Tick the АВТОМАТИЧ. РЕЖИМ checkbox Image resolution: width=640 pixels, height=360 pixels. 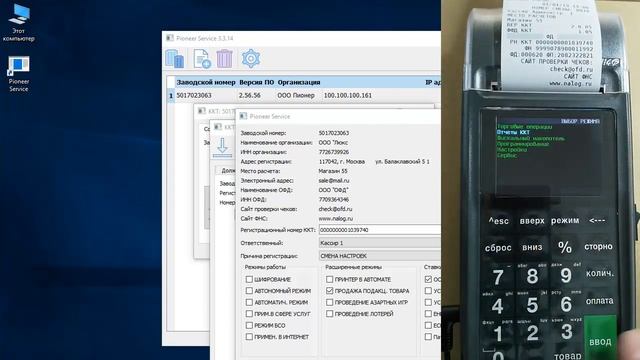(x=249, y=302)
